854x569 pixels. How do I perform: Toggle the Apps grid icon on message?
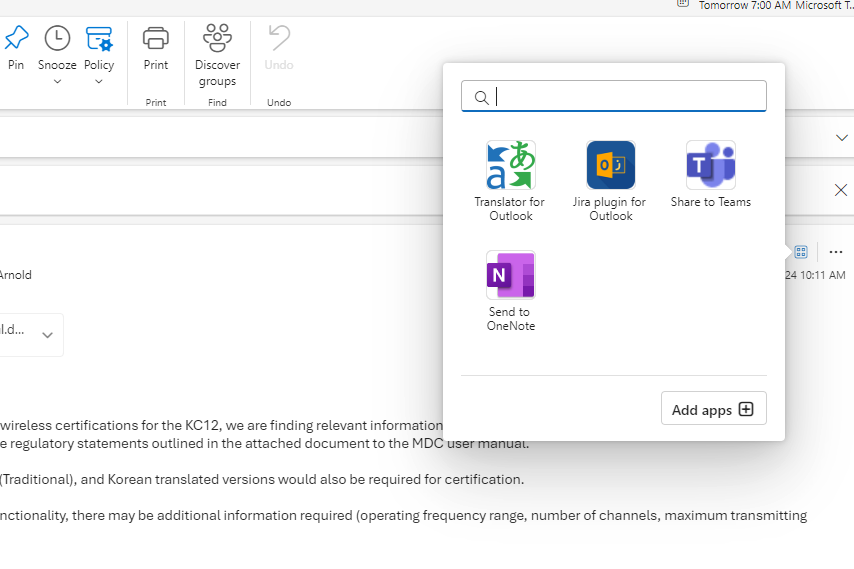pos(801,252)
